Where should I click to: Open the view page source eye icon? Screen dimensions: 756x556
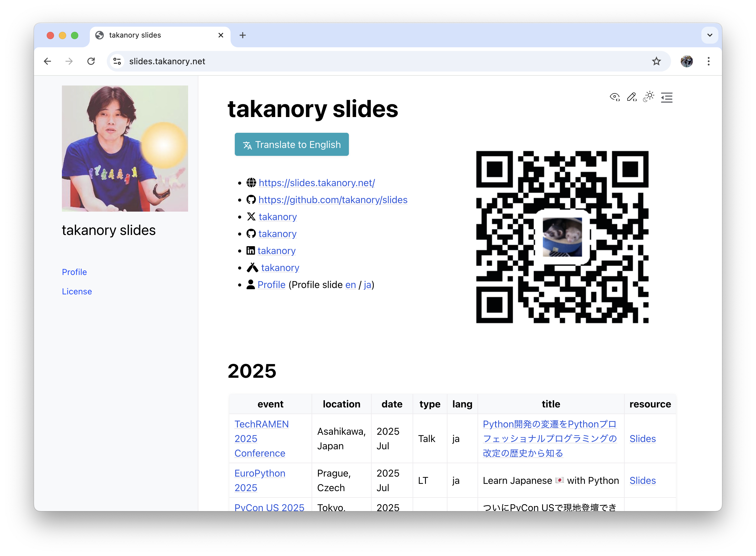(614, 97)
